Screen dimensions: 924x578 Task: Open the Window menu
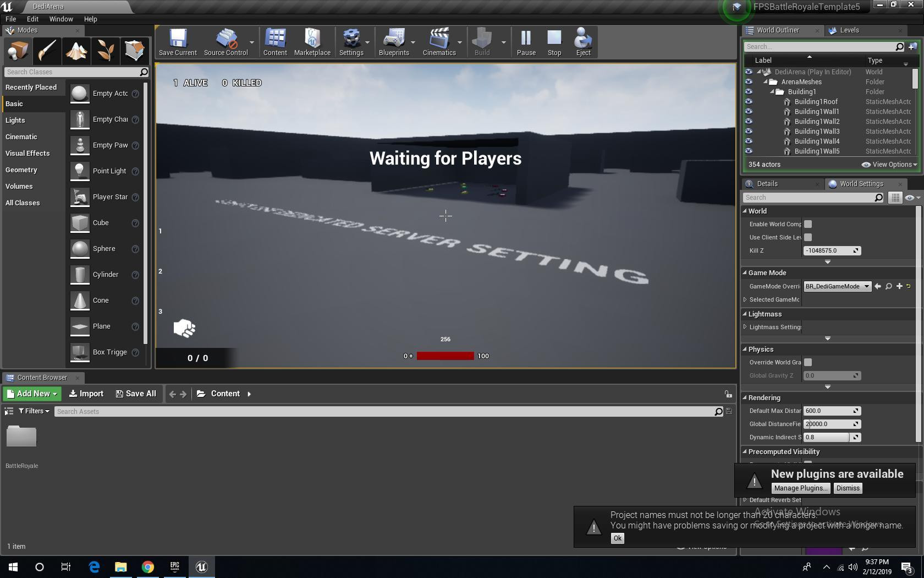(61, 19)
